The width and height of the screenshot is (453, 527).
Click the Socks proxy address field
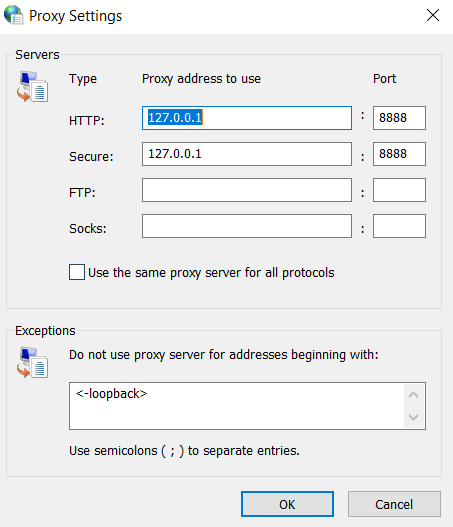click(247, 226)
